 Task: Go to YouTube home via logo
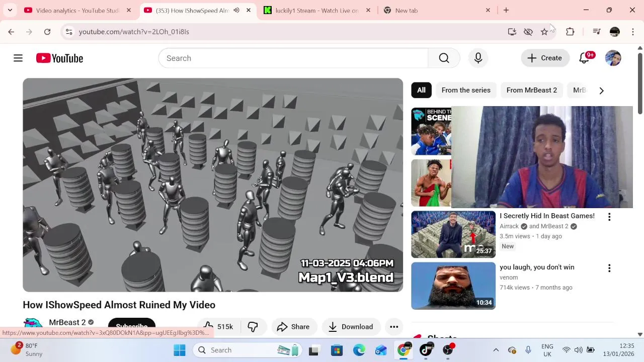coord(59,58)
